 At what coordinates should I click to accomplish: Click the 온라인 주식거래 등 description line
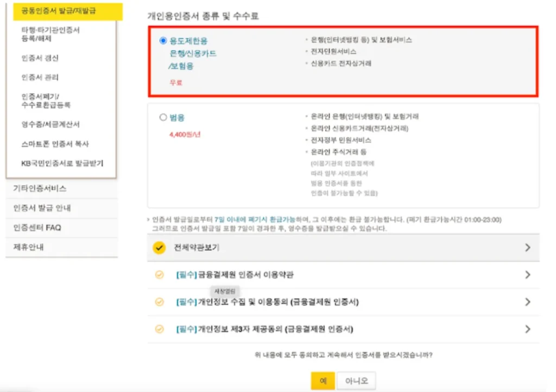click(x=339, y=152)
